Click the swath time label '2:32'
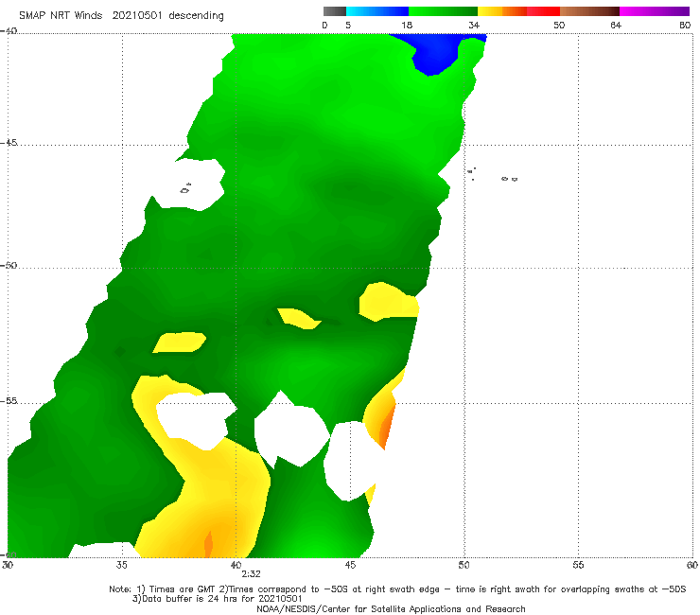Viewport: 700px width, 615px height. pyautogui.click(x=251, y=574)
